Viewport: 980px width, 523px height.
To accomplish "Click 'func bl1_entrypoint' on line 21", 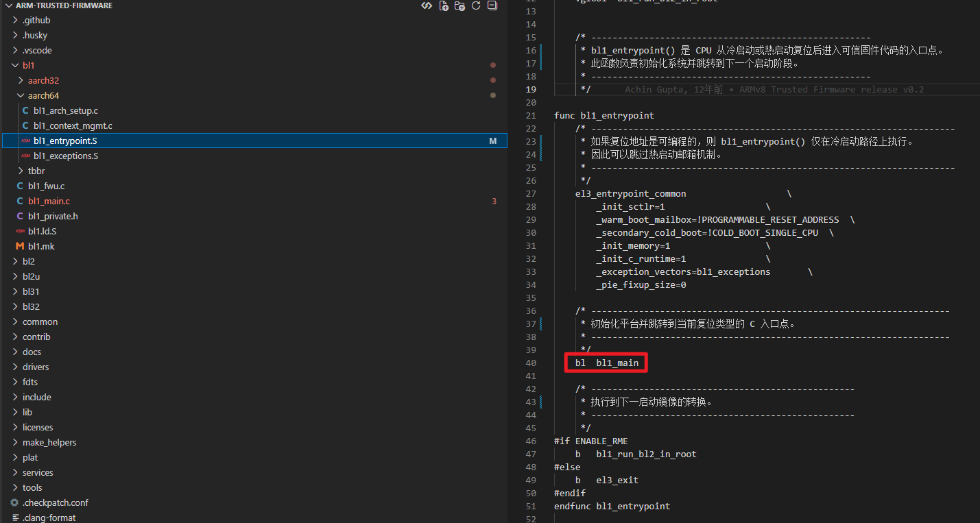I will 604,116.
